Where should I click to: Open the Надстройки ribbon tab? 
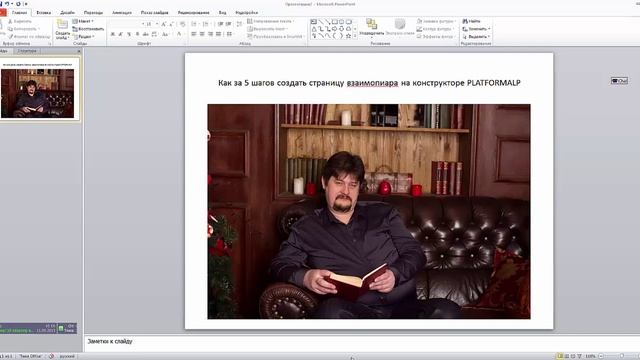(x=247, y=13)
